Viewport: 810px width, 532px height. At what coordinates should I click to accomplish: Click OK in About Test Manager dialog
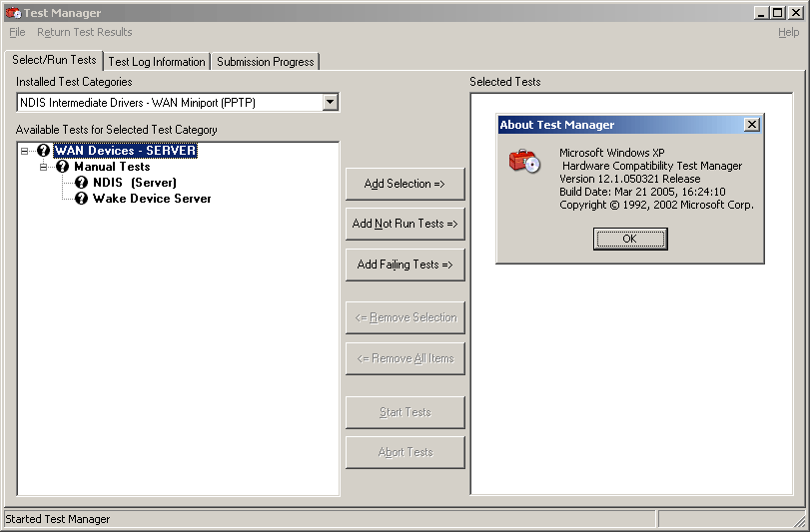tap(629, 239)
